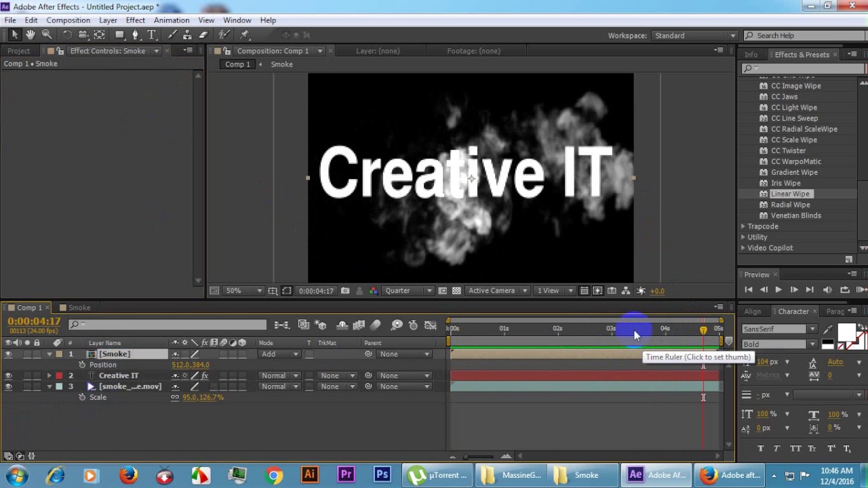This screenshot has width=868, height=488.
Task: Click the Play button in Preview panel
Action: pos(778,289)
